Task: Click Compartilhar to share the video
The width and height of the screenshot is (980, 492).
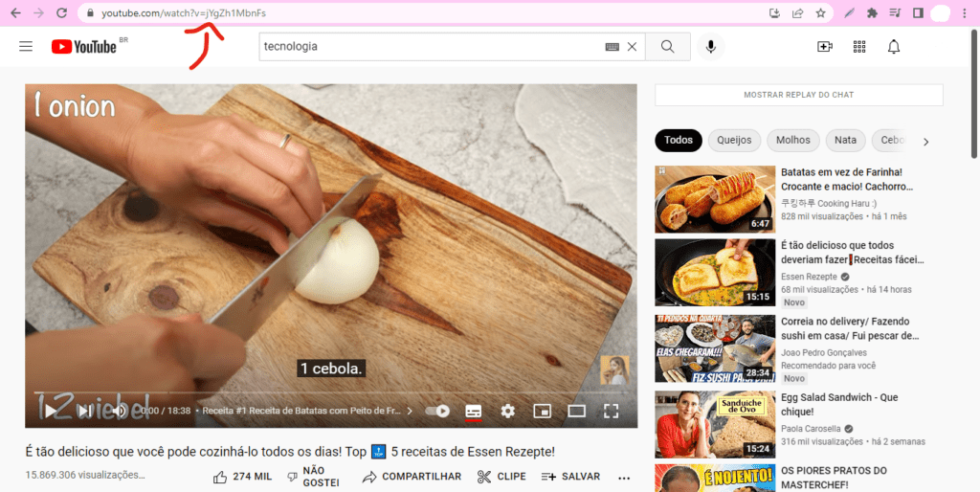Action: pos(412,477)
